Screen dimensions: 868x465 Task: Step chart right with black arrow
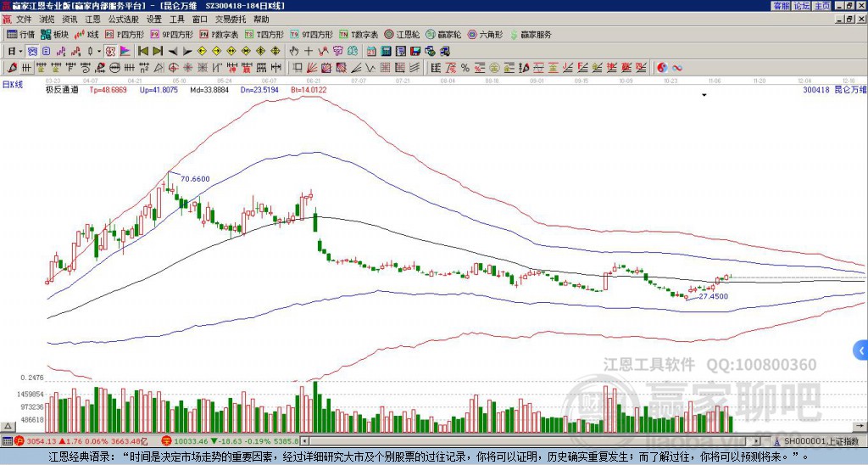tap(187, 51)
